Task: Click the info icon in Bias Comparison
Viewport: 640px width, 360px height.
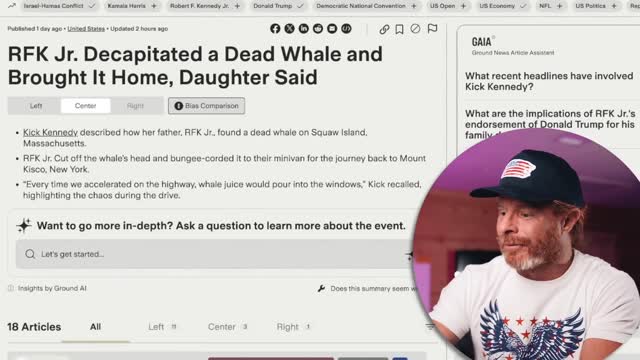Action: coord(178,106)
